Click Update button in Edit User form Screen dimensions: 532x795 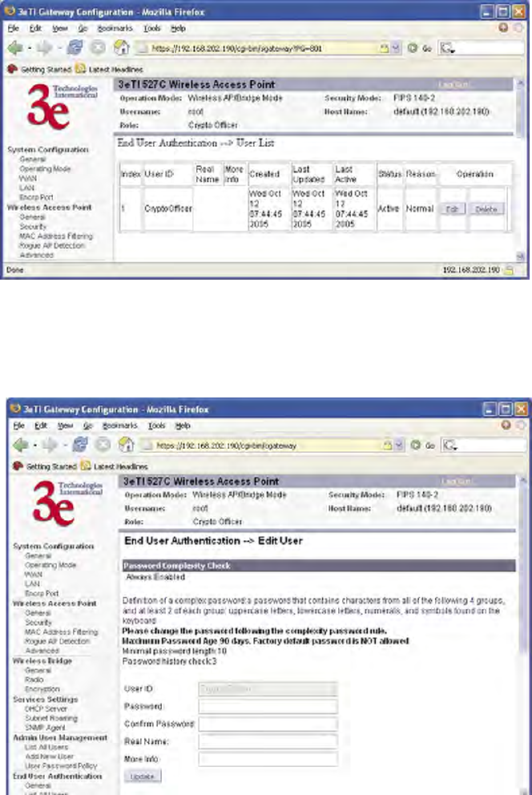click(143, 777)
